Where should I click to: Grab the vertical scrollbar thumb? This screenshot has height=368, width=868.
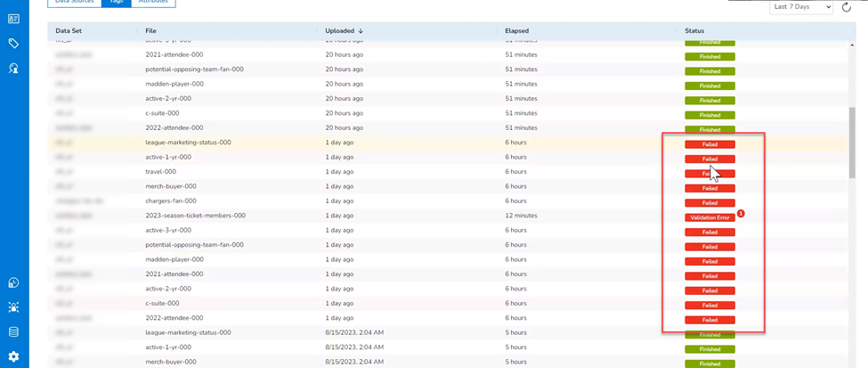coord(852,143)
